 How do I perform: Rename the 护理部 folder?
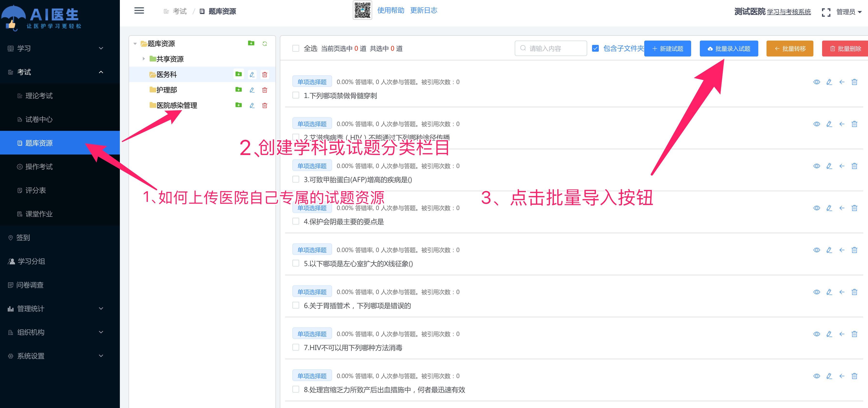[252, 90]
